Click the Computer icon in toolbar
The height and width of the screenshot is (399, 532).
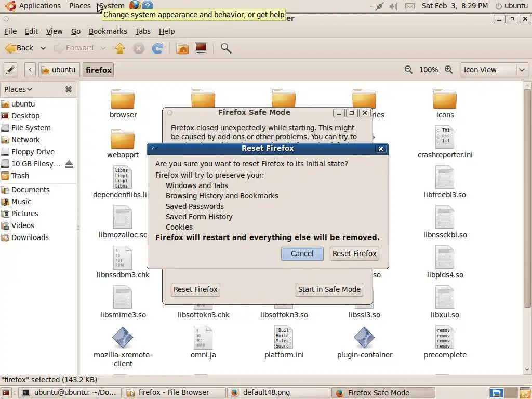click(201, 48)
